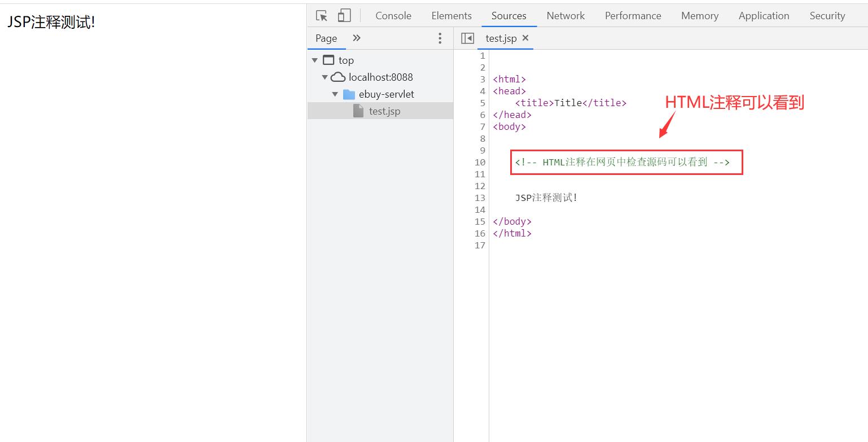Click the green HTML comment on line 10
Image resolution: width=868 pixels, height=442 pixels.
tap(622, 163)
